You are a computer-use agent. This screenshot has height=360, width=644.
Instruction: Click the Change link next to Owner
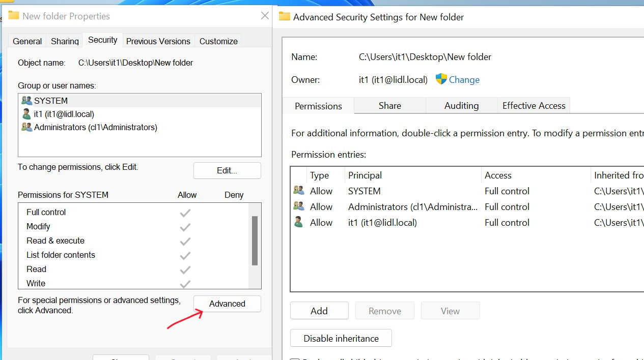[x=465, y=79]
